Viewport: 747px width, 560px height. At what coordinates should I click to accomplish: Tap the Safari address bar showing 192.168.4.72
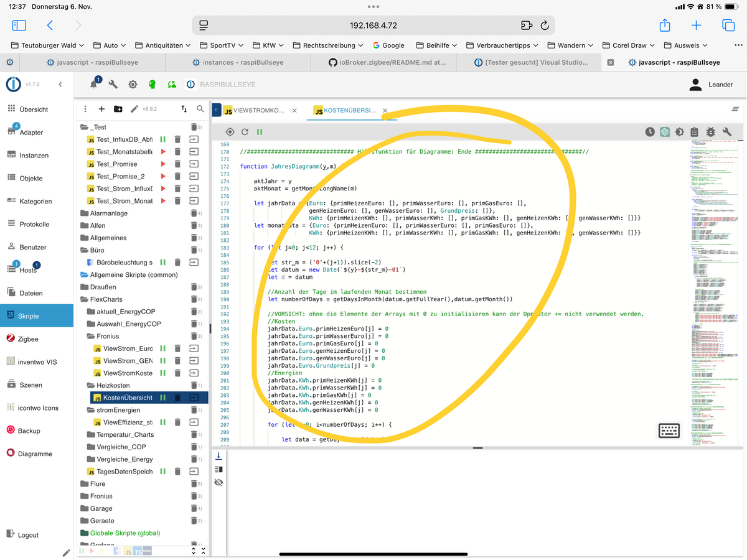373,26
